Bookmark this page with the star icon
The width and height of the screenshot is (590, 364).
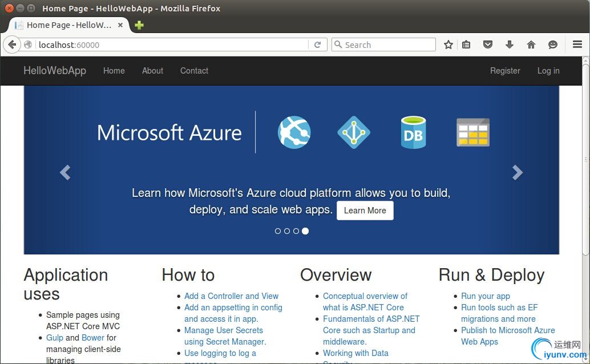pyautogui.click(x=448, y=45)
